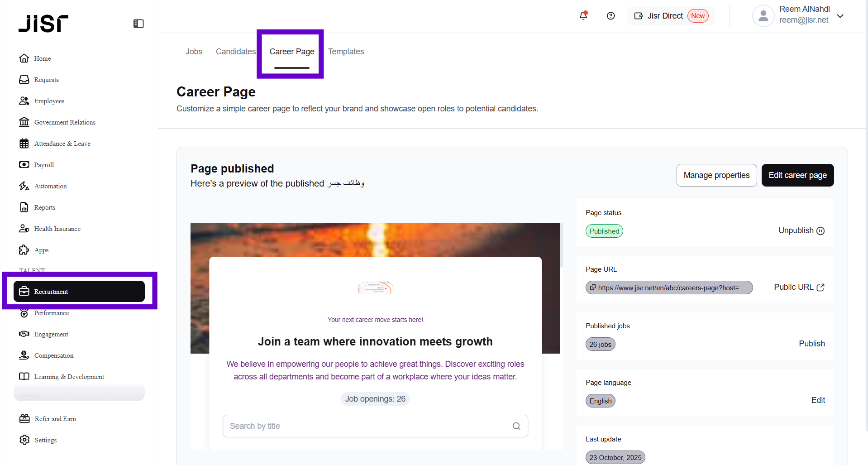868x465 pixels.
Task: Expand the user account dropdown chevron
Action: [x=840, y=16]
